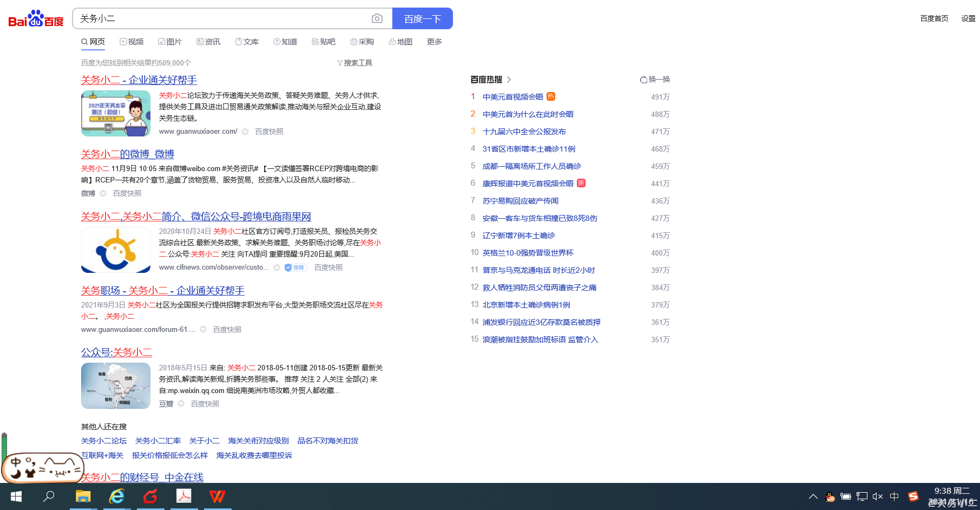Screen dimensions: 980x510
Task: Click the muted volume tray icon
Action: coord(878,496)
